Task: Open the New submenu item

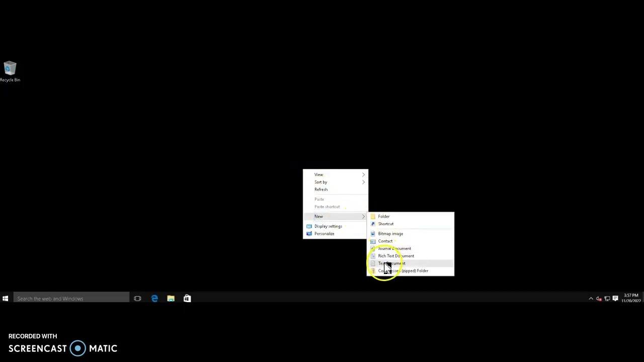Action: (336, 216)
